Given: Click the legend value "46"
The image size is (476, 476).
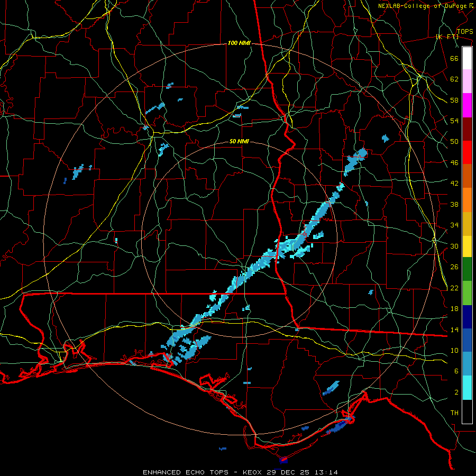Looking at the screenshot, I should tap(454, 163).
